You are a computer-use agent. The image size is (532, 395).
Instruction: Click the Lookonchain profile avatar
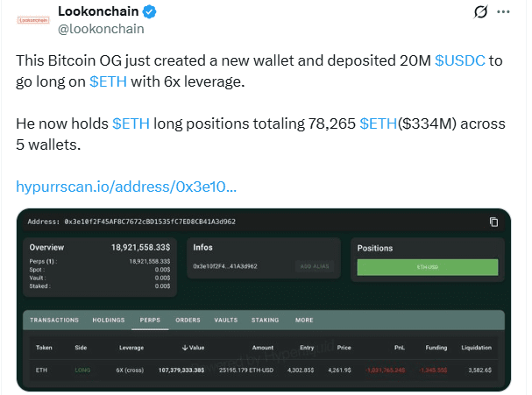point(33,20)
